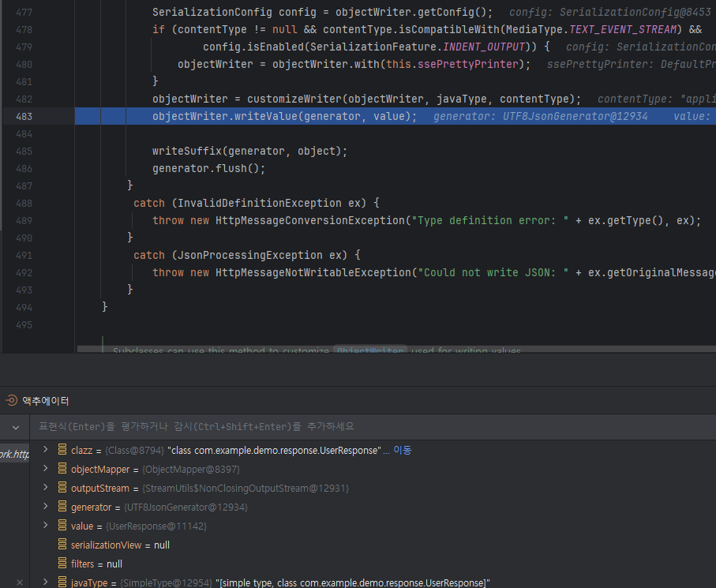
Task: Click the objectMapper variable field icon
Action: point(62,468)
